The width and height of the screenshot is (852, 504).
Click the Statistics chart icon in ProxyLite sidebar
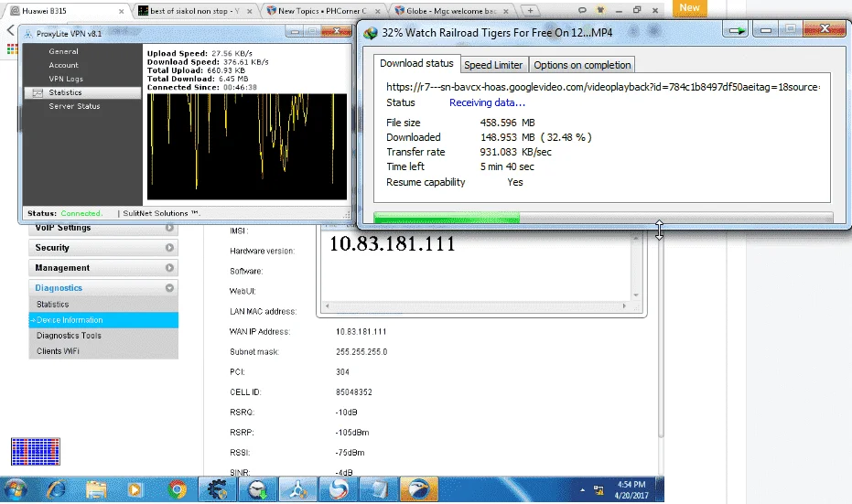pos(38,93)
